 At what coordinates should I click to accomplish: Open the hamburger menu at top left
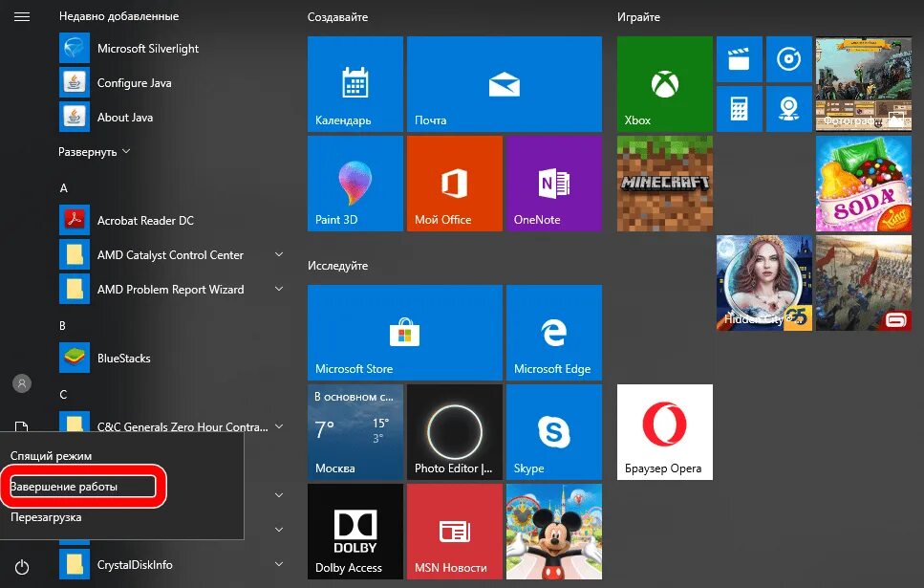pyautogui.click(x=22, y=16)
